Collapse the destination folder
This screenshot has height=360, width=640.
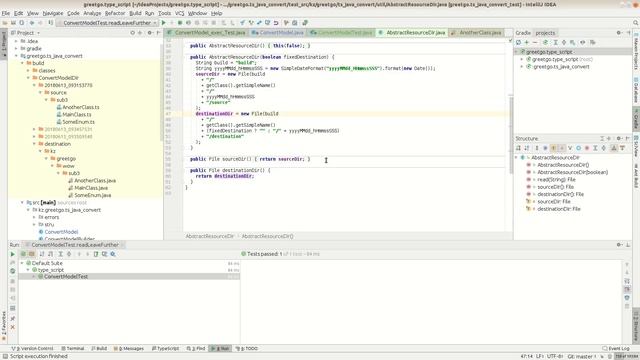34,144
